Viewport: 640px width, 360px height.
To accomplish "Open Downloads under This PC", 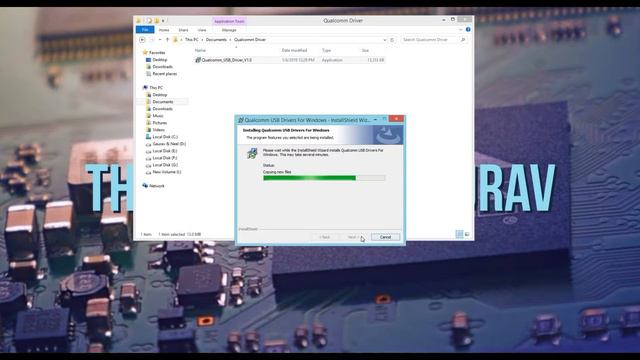I will click(x=162, y=109).
